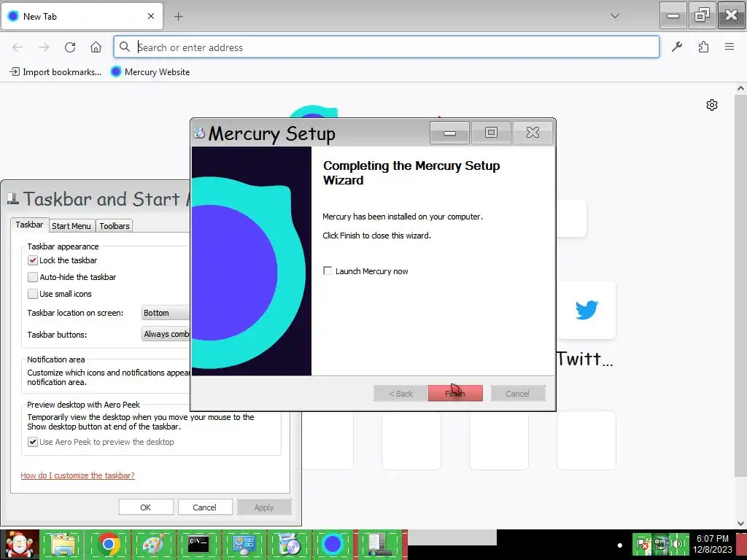Switch to the Toolbars tab

[x=115, y=226]
